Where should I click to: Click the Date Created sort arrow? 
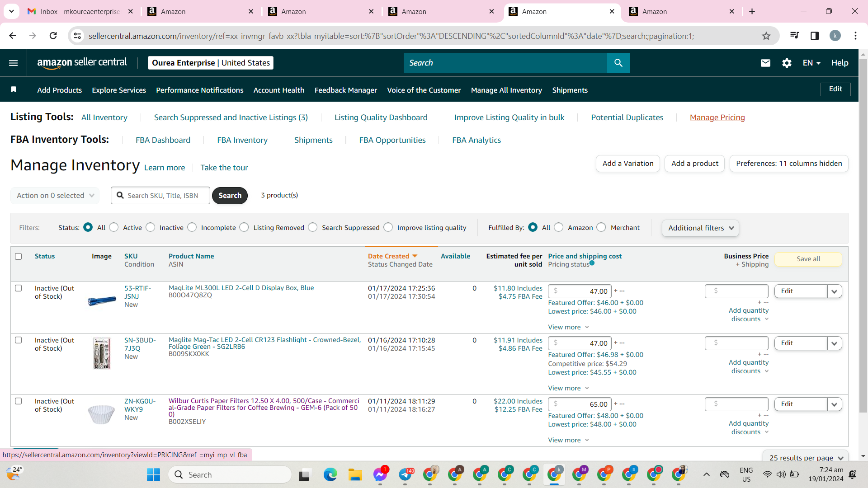(415, 256)
